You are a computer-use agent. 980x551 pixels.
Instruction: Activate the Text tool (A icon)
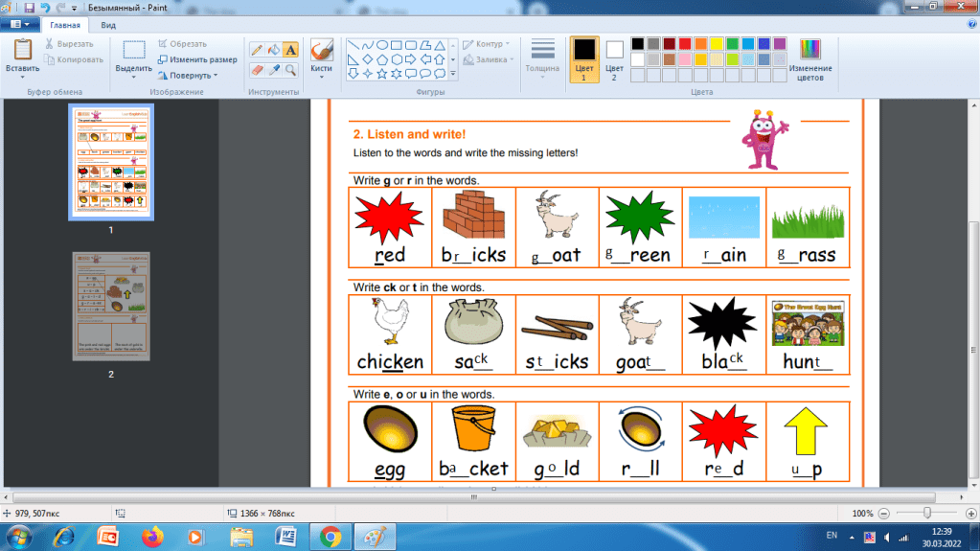(290, 50)
